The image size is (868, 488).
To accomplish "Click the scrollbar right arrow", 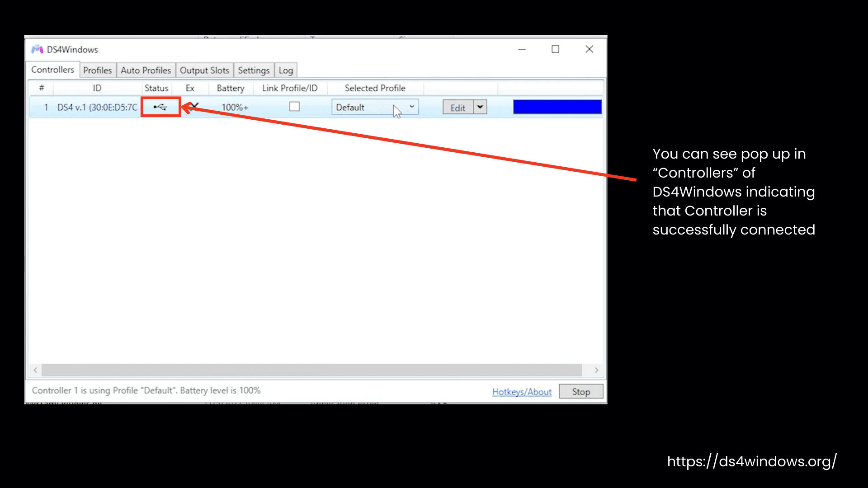I will 597,370.
